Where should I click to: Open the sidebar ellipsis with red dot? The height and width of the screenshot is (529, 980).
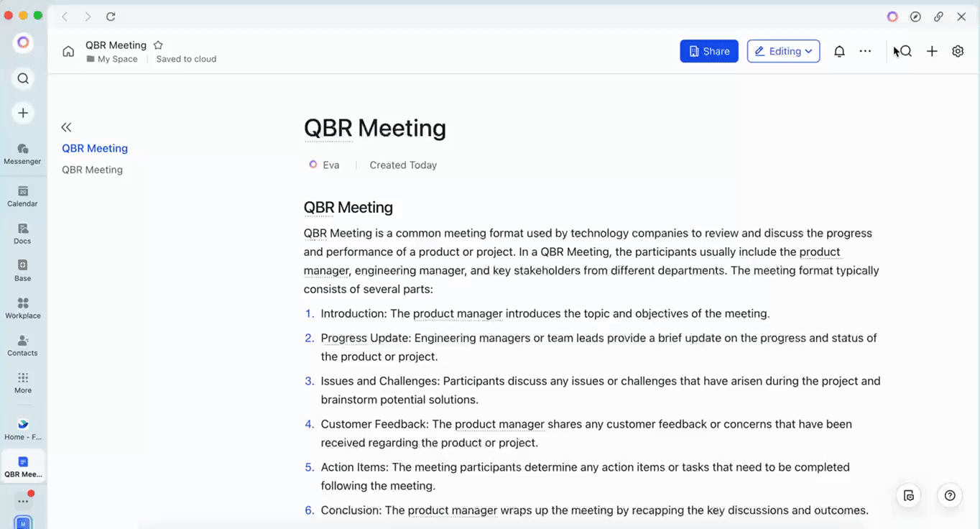pos(23,500)
